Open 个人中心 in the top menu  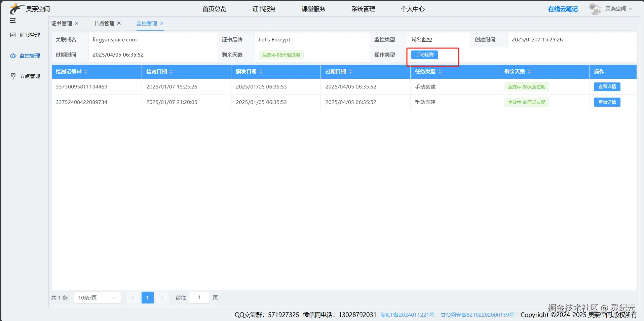pos(413,9)
